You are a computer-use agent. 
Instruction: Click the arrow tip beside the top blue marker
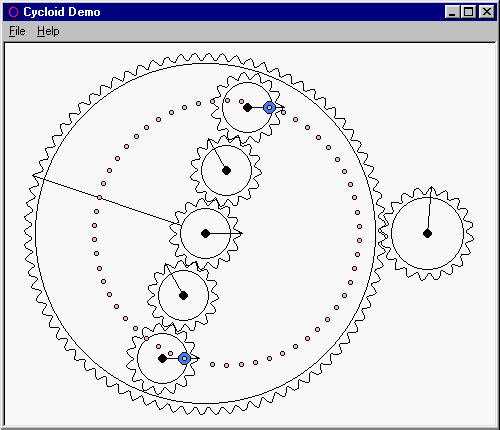[x=283, y=108]
